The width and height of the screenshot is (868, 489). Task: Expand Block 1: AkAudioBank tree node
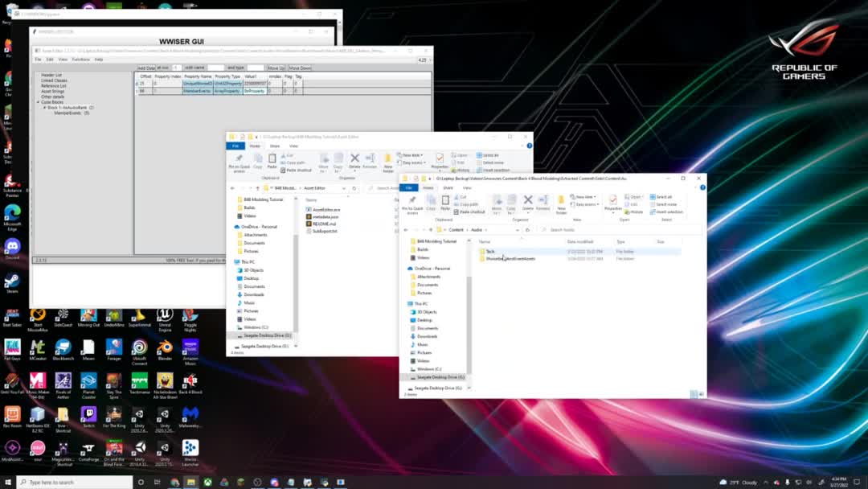pyautogui.click(x=45, y=107)
